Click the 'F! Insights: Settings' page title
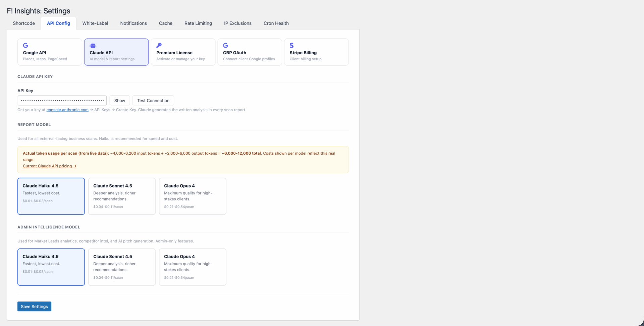Viewport: 644px width, 326px height. [x=39, y=11]
